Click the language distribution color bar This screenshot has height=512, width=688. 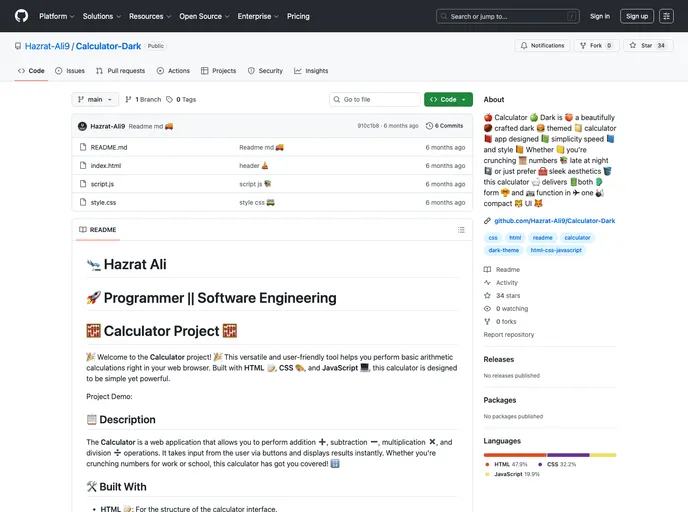click(549, 455)
